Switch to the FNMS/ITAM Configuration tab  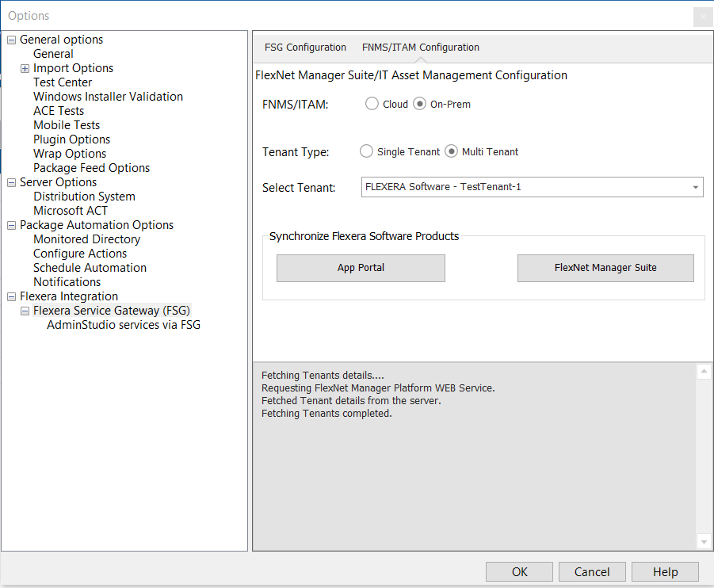(x=420, y=47)
